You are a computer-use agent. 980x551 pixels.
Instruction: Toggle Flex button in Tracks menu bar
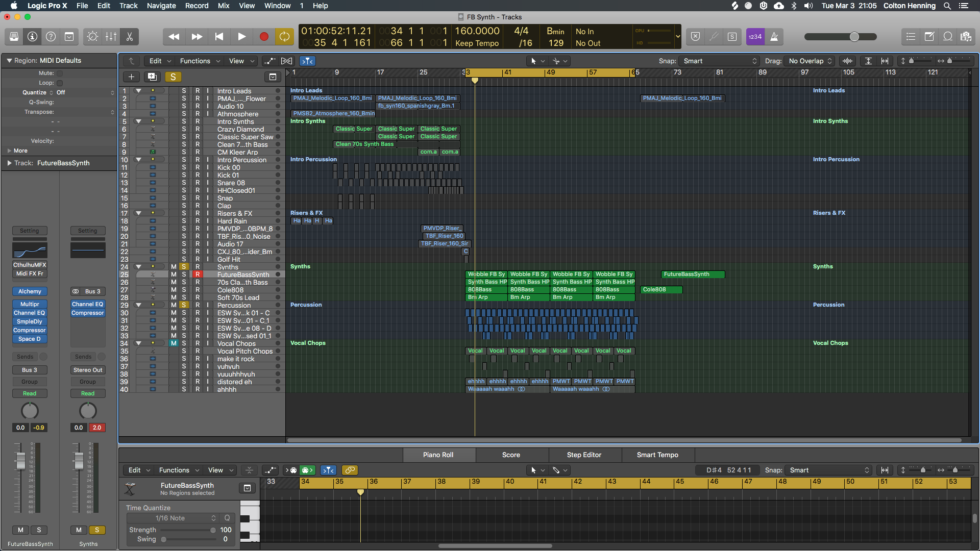coord(287,61)
